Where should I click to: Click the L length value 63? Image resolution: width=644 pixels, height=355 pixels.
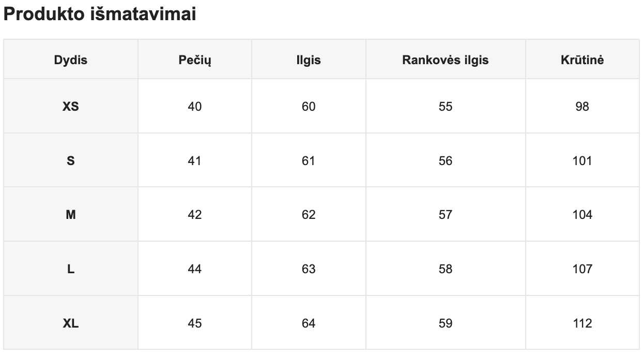point(309,269)
